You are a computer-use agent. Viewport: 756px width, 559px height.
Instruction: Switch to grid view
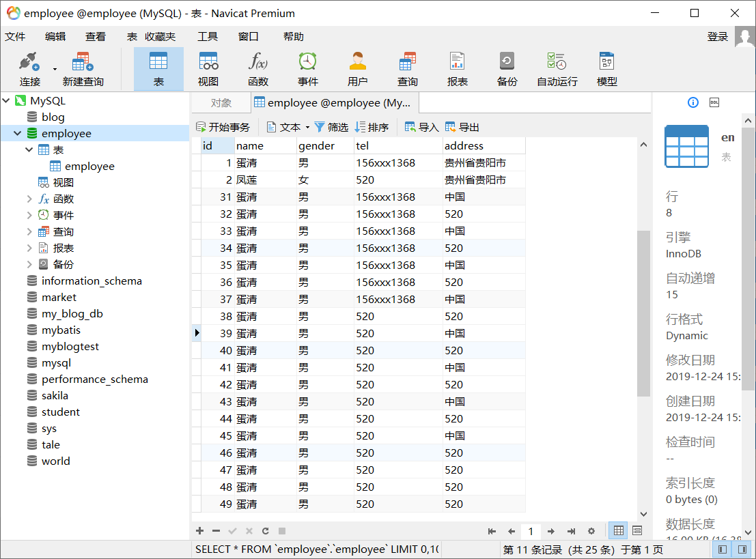point(618,530)
